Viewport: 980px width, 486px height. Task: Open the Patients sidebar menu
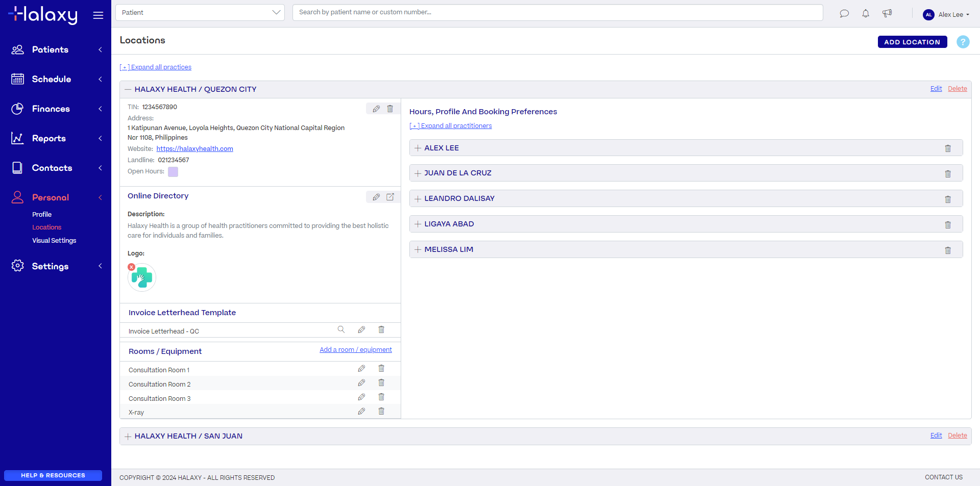(56, 49)
